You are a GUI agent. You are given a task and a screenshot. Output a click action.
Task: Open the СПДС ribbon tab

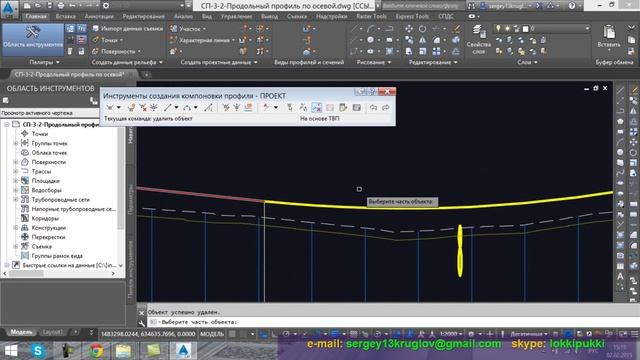point(446,16)
